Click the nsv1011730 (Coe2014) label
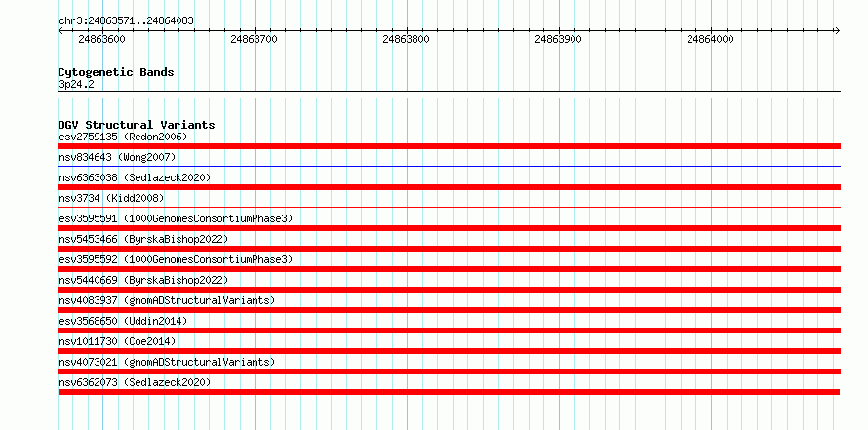 117,341
